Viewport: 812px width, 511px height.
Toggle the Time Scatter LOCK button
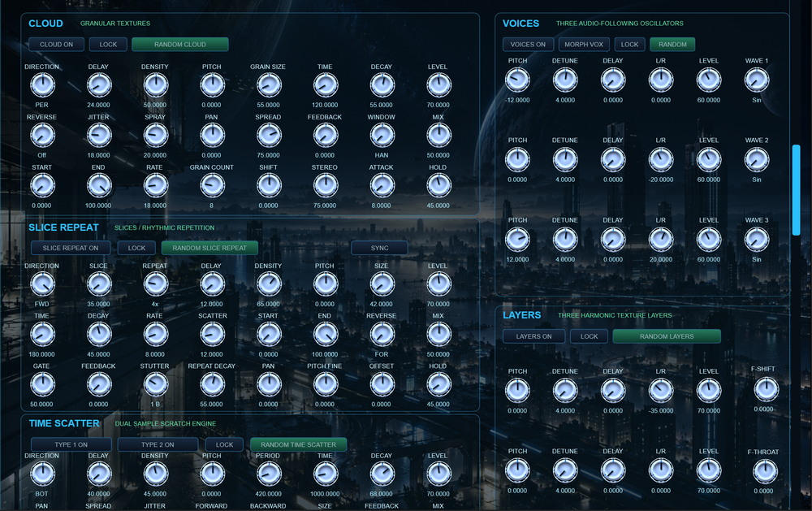point(224,444)
